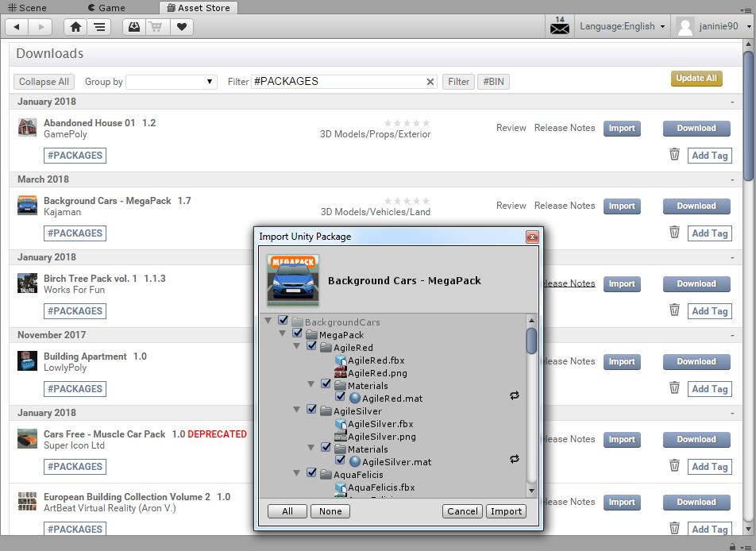Click the #PACKAGES tag under Abandoned House

(x=75, y=156)
